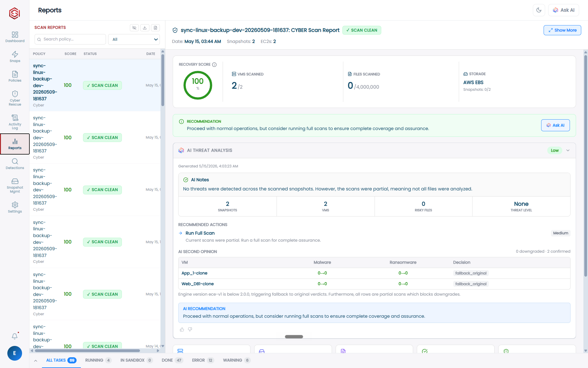588x368 pixels.
Task: Collapse the AI Threat Analysis panel chevron
Action: tap(568, 150)
